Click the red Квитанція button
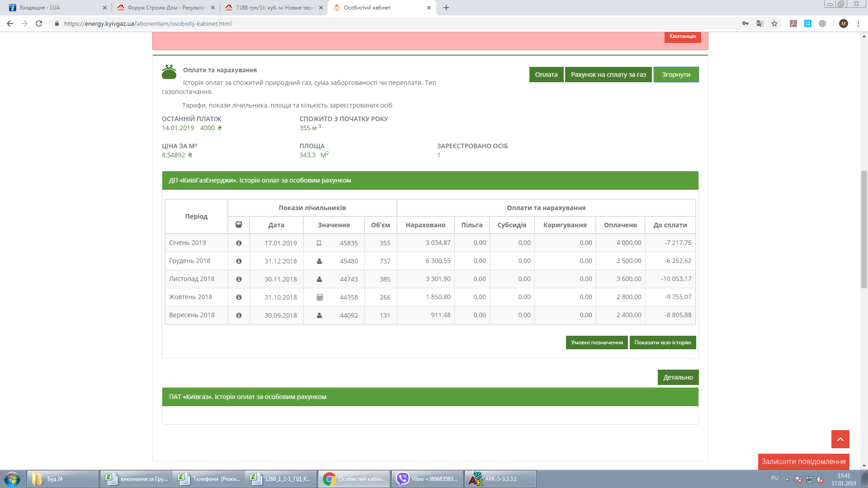 [x=683, y=37]
